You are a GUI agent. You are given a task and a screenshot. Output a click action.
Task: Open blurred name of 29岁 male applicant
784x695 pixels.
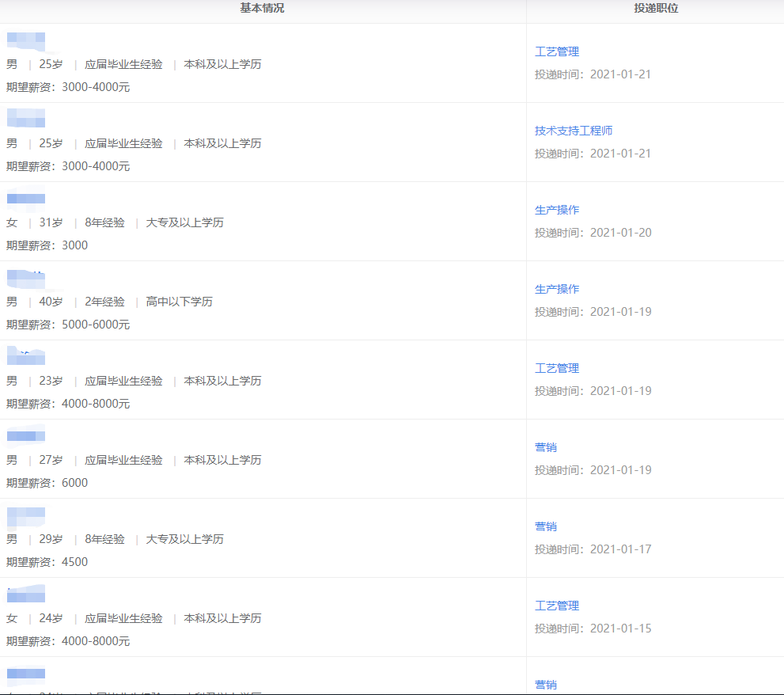pos(26,517)
